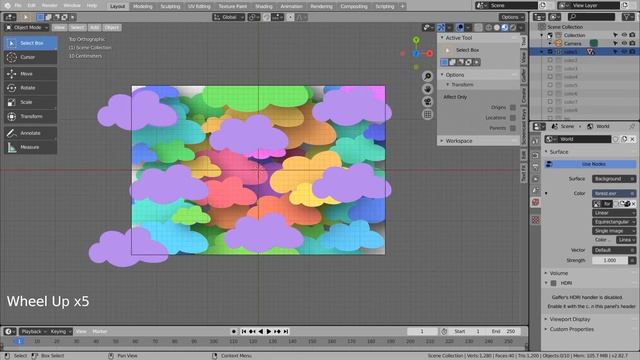This screenshot has width=640, height=360.
Task: Select the Transform tool
Action: (x=31, y=116)
